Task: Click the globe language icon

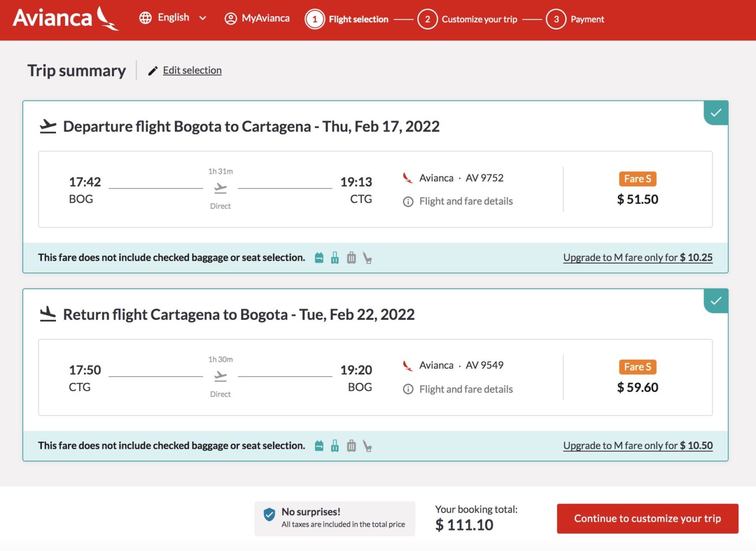Action: click(146, 18)
